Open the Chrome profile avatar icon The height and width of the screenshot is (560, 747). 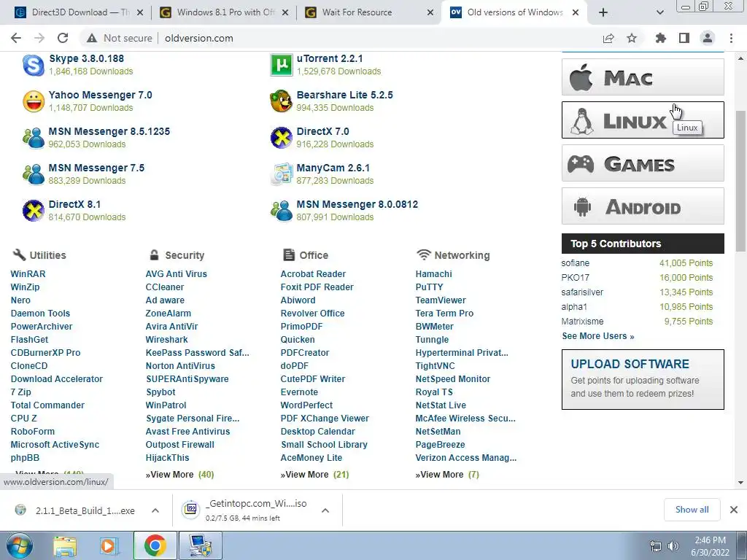pyautogui.click(x=708, y=38)
